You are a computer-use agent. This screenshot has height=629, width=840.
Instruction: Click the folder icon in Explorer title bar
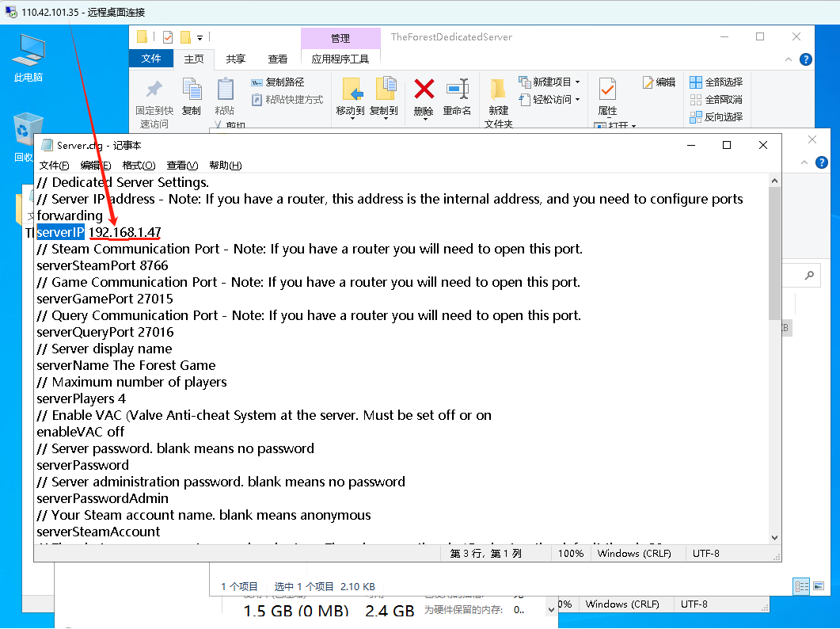point(142,37)
